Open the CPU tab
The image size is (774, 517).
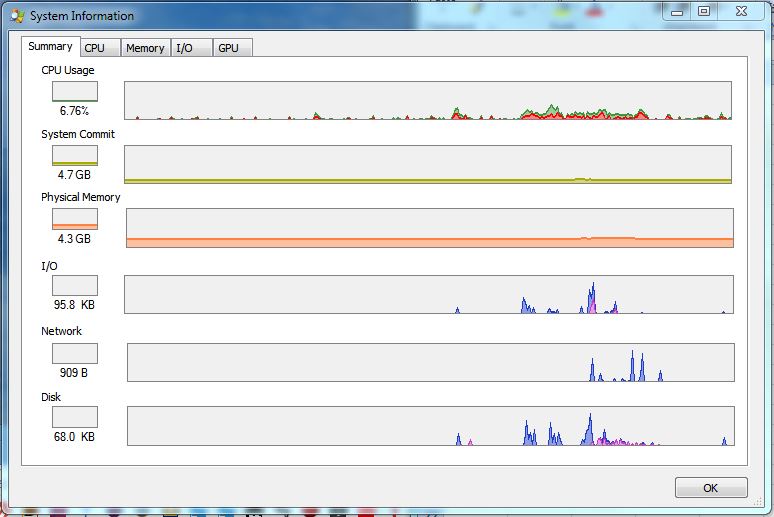click(100, 48)
